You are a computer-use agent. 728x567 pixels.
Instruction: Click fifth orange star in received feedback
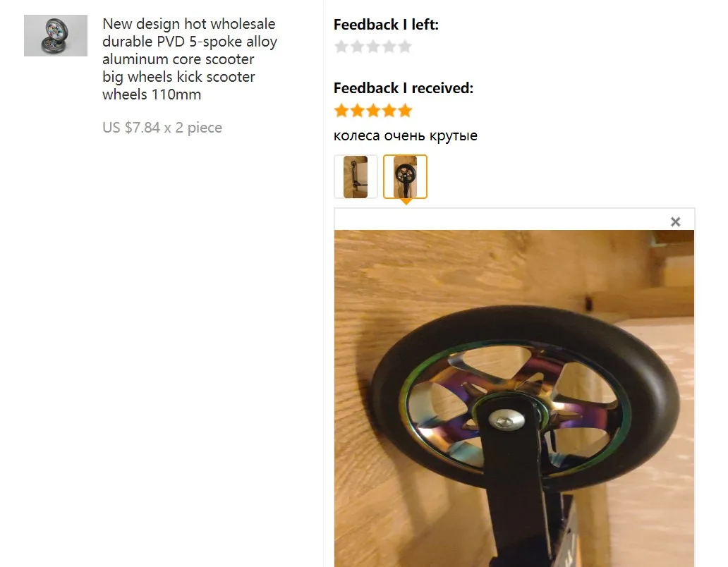point(405,111)
